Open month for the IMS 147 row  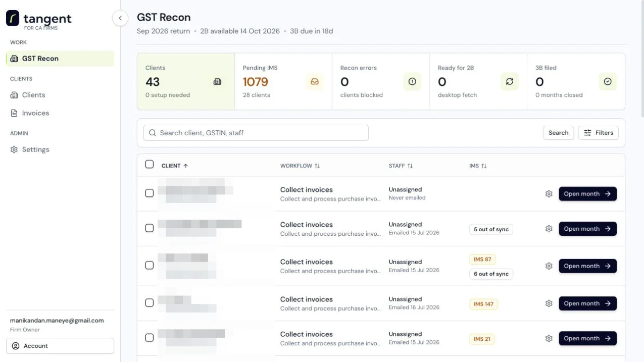(587, 303)
